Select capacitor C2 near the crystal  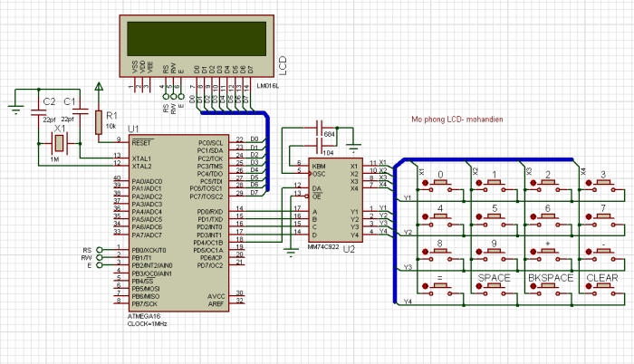pos(39,114)
